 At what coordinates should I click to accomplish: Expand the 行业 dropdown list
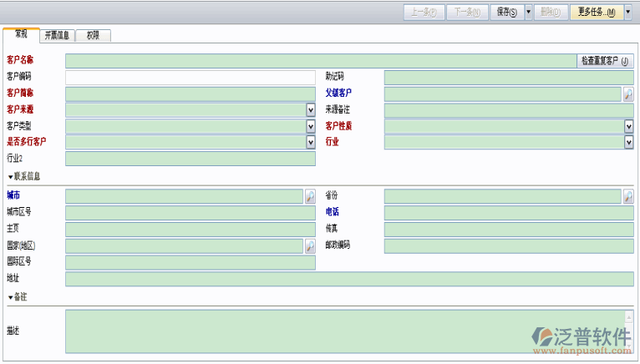point(628,142)
